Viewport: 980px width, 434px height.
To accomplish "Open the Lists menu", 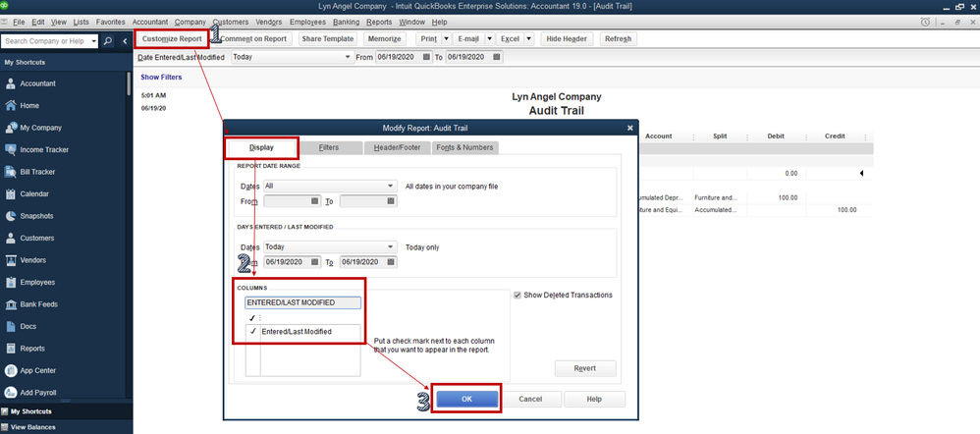I will (x=82, y=22).
